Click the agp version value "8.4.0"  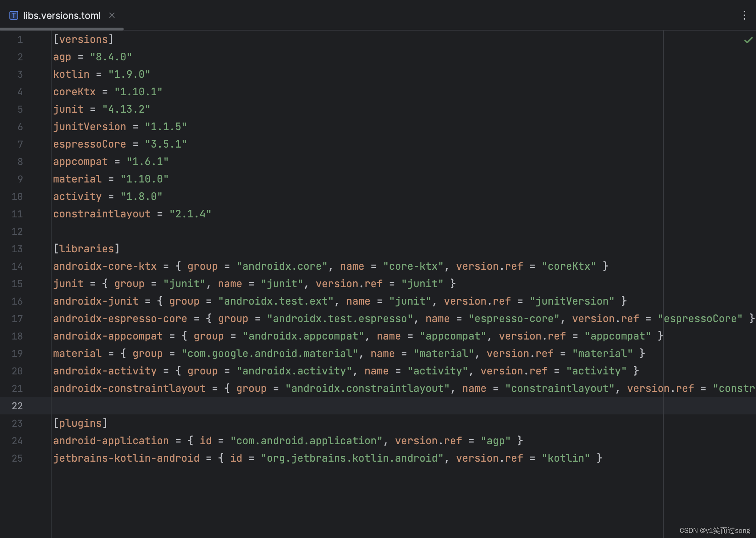pyautogui.click(x=111, y=57)
